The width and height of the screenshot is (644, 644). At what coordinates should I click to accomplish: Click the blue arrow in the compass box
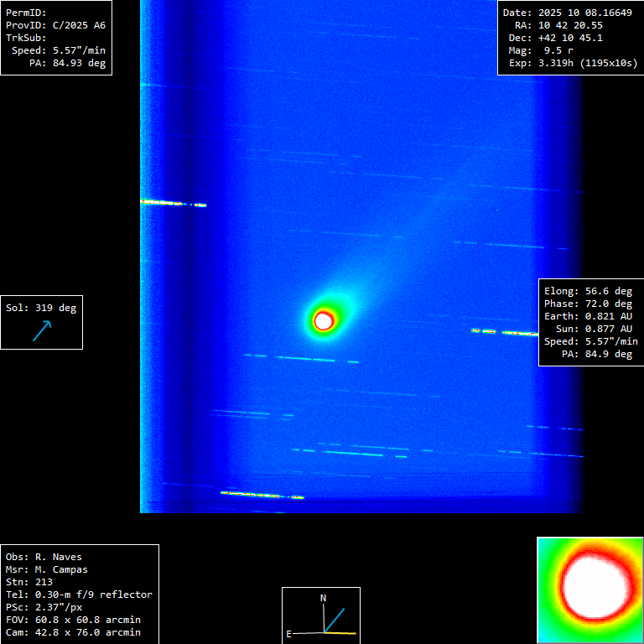pyautogui.click(x=335, y=620)
